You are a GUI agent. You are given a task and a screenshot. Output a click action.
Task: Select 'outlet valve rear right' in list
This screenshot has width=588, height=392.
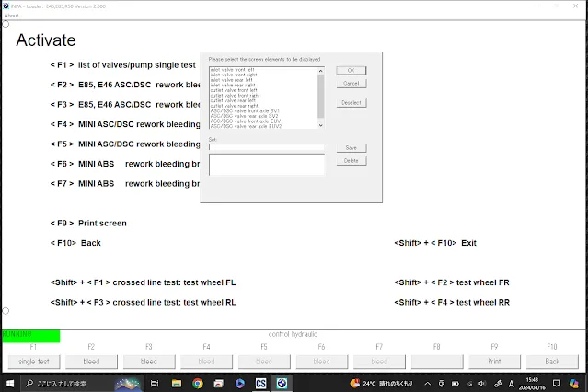pyautogui.click(x=235, y=106)
